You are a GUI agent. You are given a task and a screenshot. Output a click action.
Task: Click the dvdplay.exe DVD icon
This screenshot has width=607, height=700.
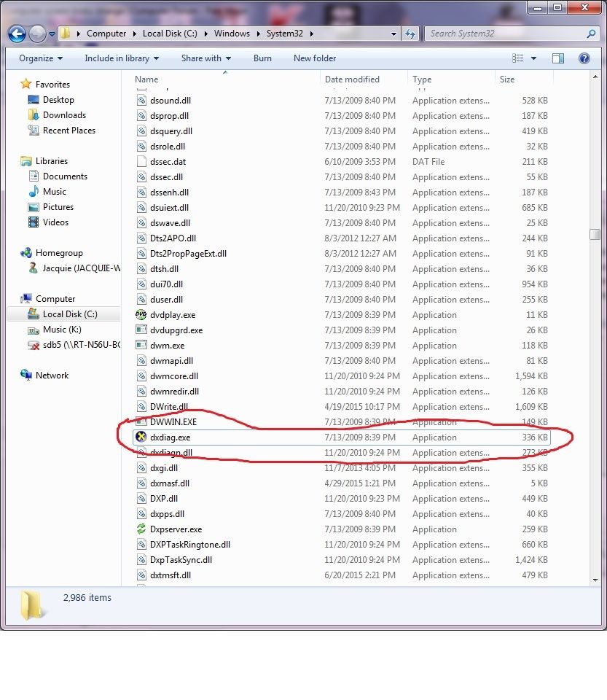click(141, 315)
